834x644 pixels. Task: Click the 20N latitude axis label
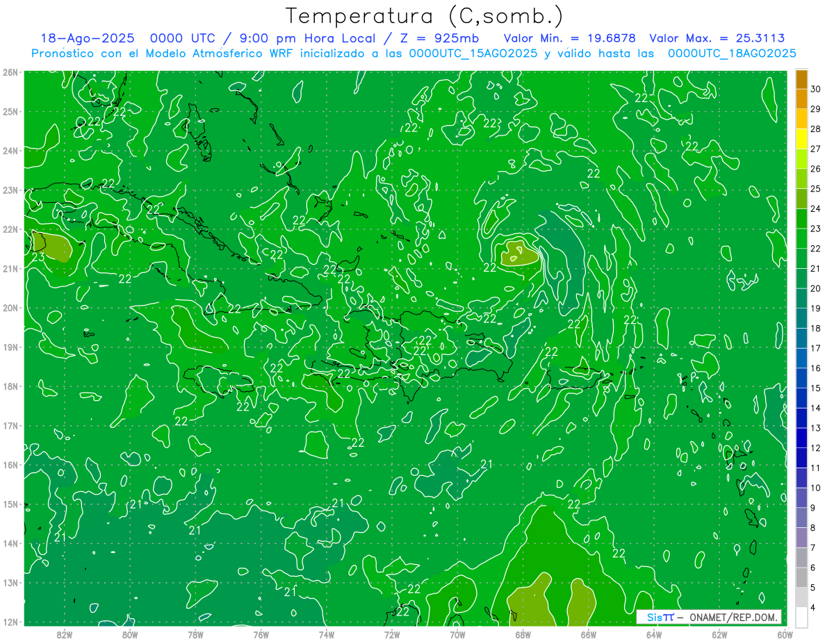(x=10, y=308)
